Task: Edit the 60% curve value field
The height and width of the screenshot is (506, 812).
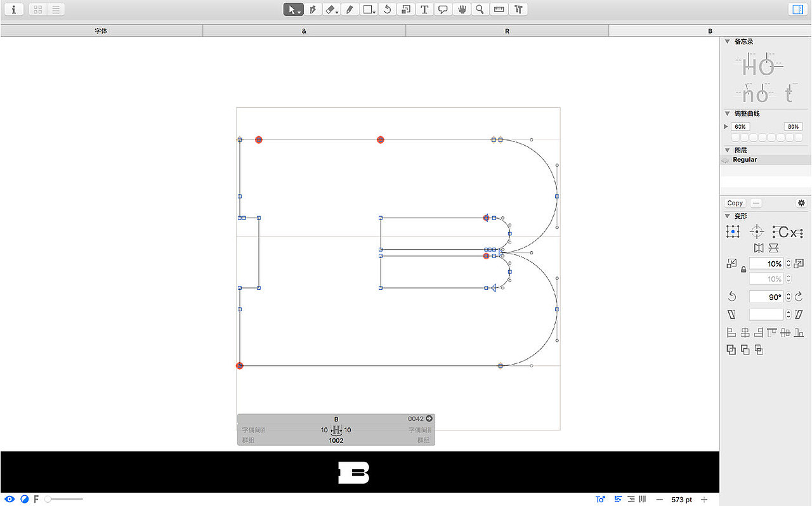Action: pos(741,127)
